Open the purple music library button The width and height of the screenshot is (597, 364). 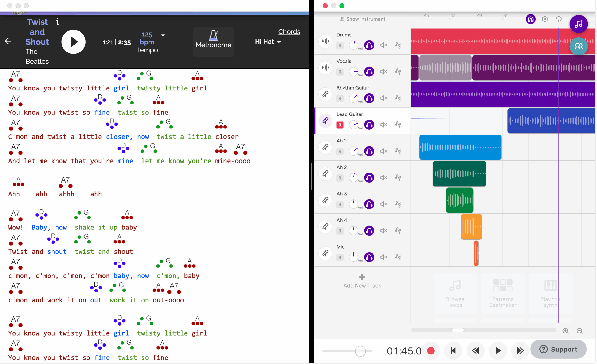point(579,24)
